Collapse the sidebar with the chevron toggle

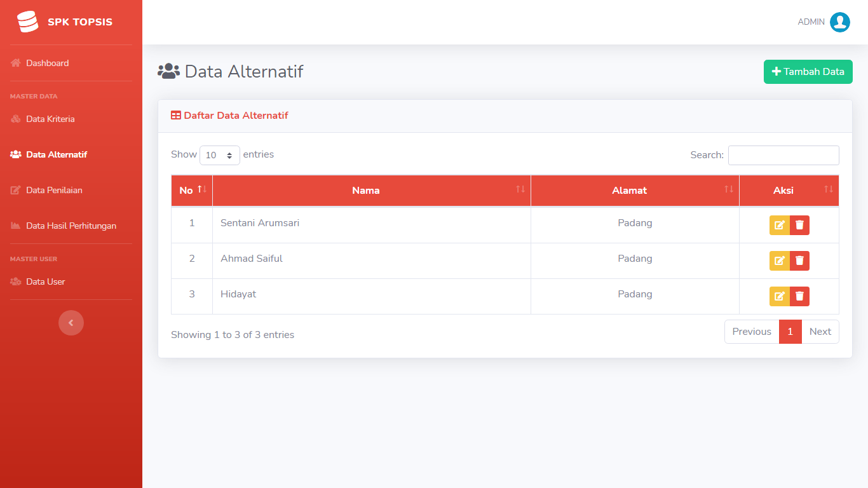[71, 323]
